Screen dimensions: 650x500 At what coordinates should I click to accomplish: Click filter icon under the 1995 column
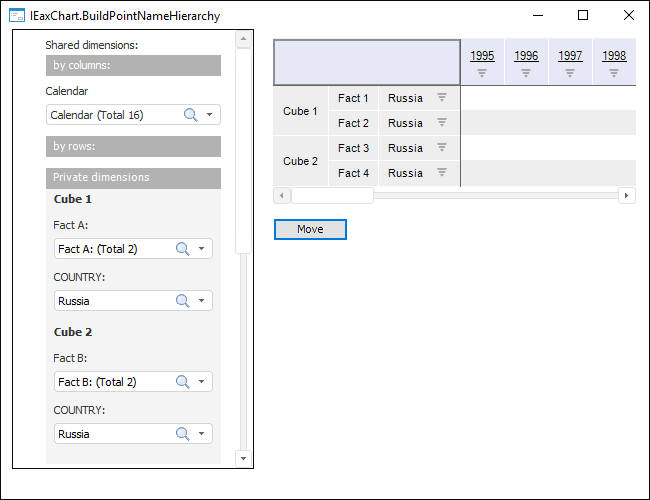(x=482, y=73)
